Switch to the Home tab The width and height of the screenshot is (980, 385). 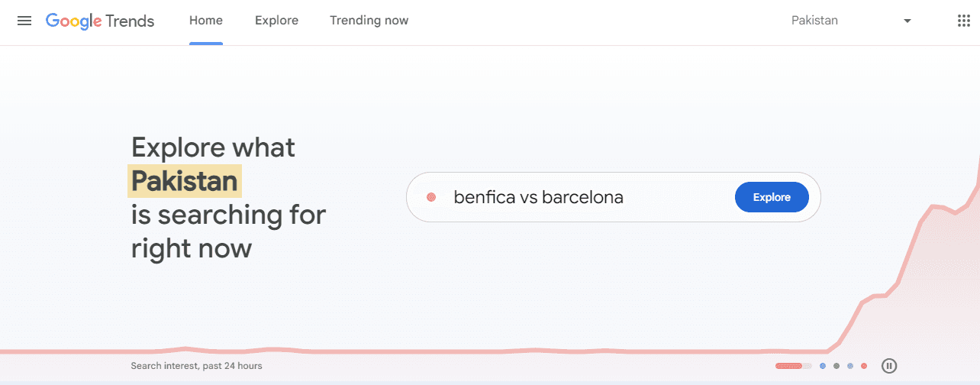pos(206,21)
